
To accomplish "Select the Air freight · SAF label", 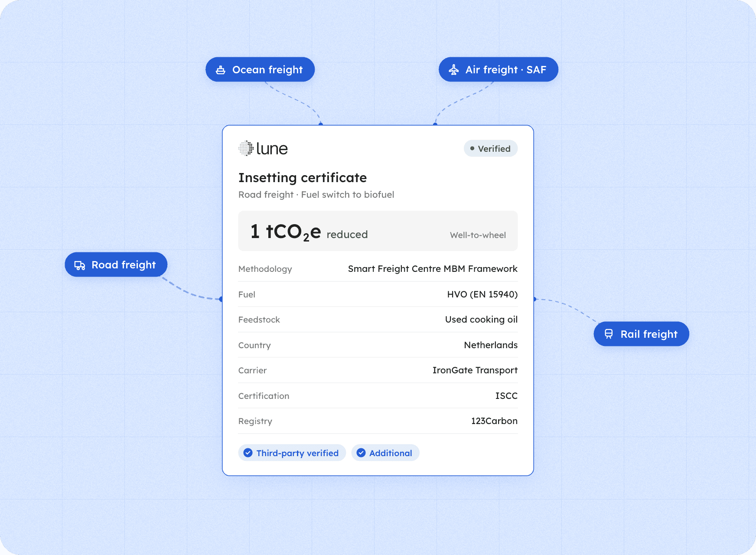I will (x=506, y=70).
